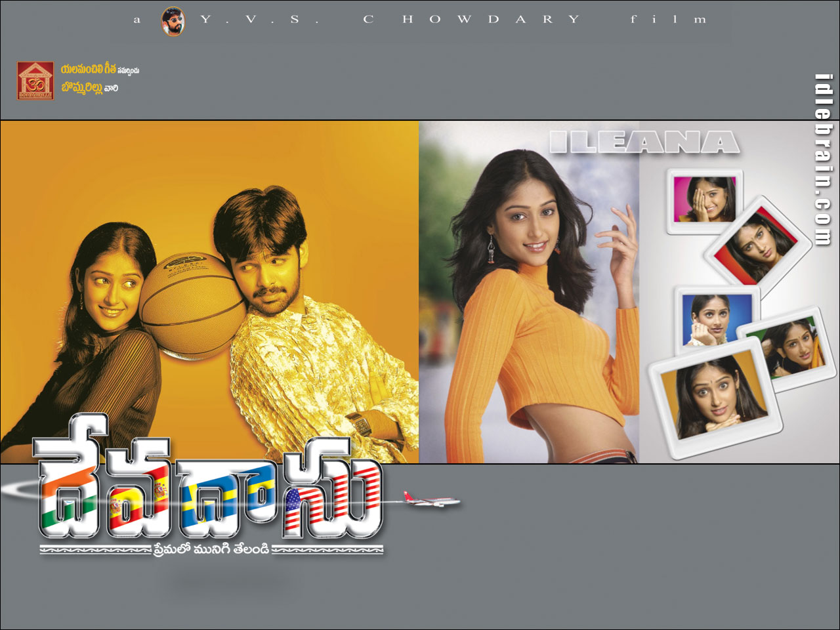Click the yellow text "యలమంచిలి గీత"
Viewport: 840px width, 630px height.
click(x=89, y=69)
